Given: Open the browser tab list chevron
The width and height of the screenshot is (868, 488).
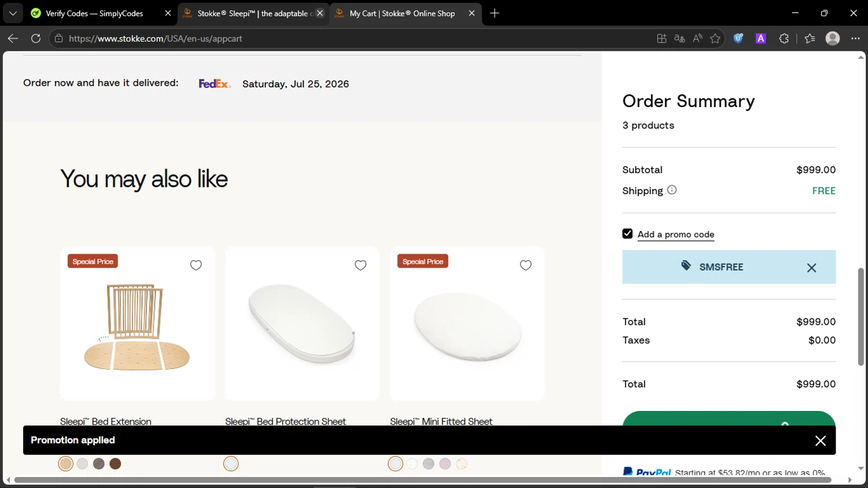Looking at the screenshot, I should [13, 13].
